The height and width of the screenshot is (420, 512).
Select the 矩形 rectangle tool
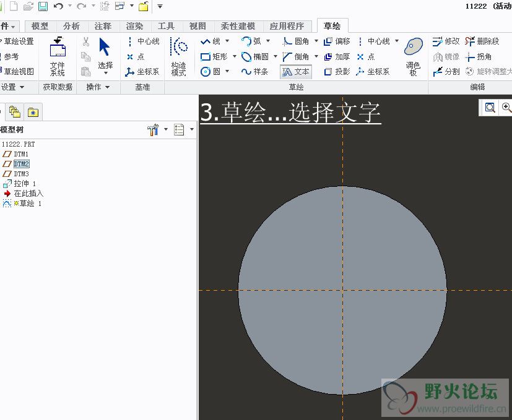[214, 56]
